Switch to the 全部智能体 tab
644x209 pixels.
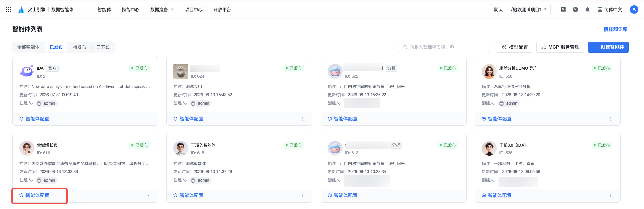pyautogui.click(x=29, y=47)
